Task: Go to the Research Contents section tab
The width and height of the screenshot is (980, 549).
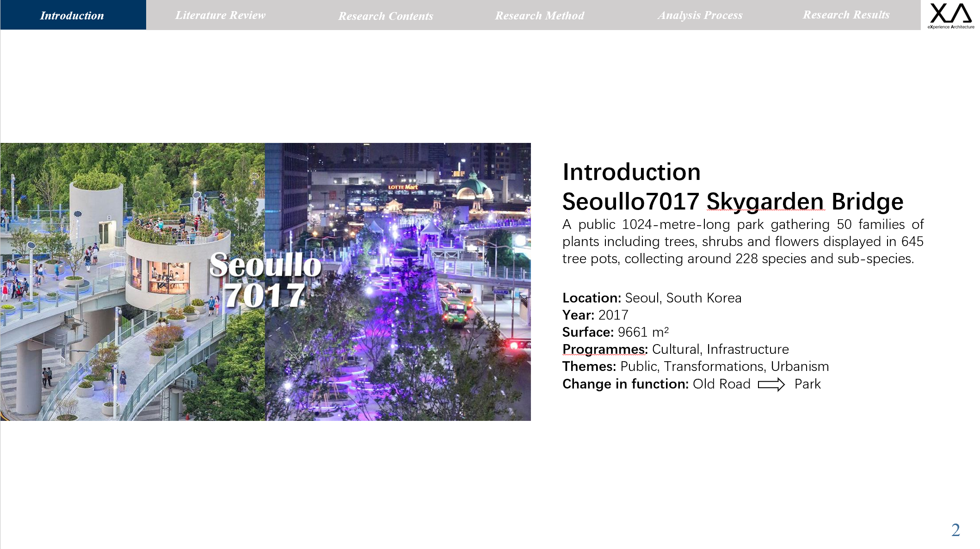Action: [x=385, y=16]
